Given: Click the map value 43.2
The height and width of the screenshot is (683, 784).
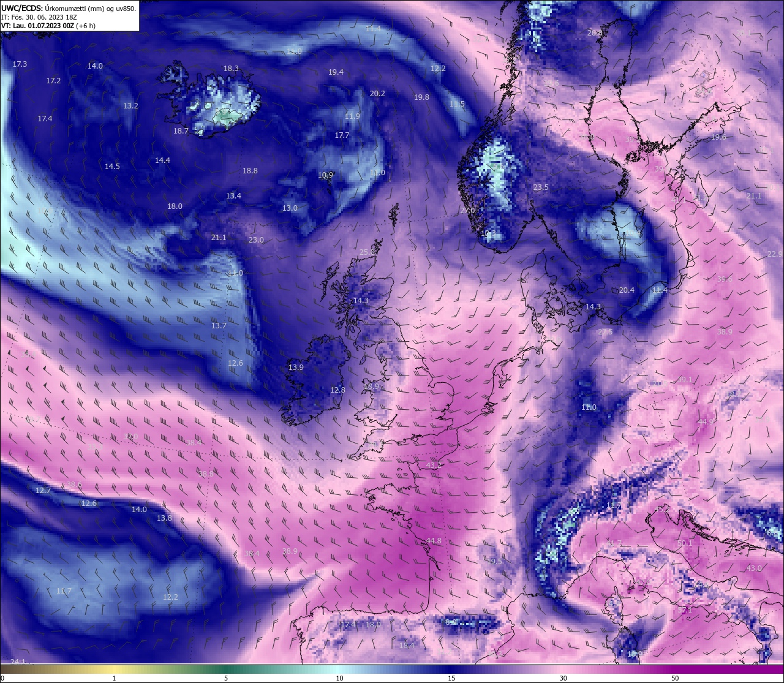Looking at the screenshot, I should tap(434, 466).
